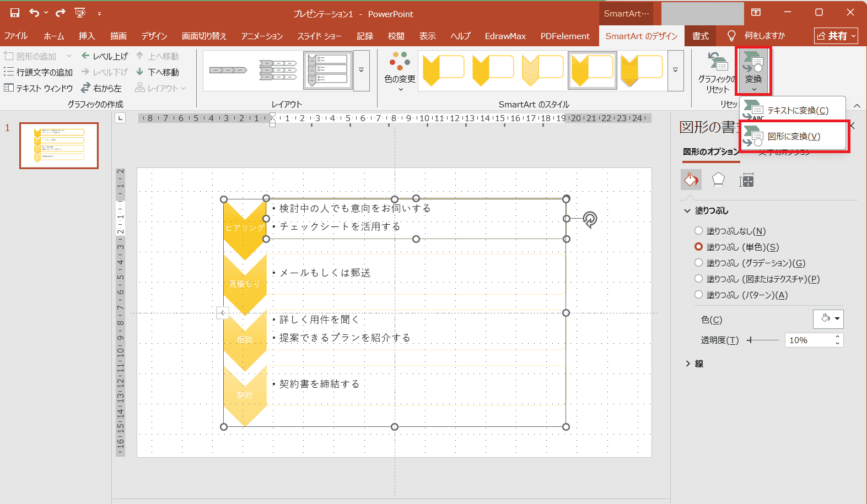Select 塗りつぶしなし radio button
This screenshot has width=867, height=504.
(699, 231)
